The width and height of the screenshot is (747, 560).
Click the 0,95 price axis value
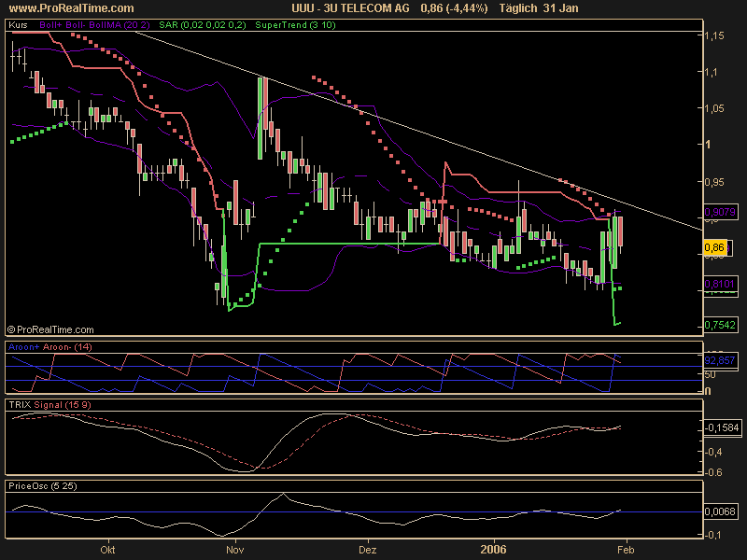(x=714, y=182)
